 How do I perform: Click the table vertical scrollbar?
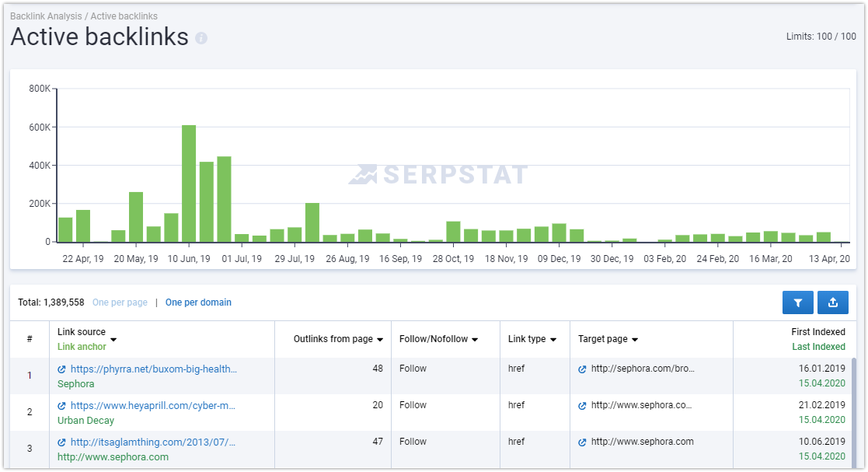tap(853, 413)
